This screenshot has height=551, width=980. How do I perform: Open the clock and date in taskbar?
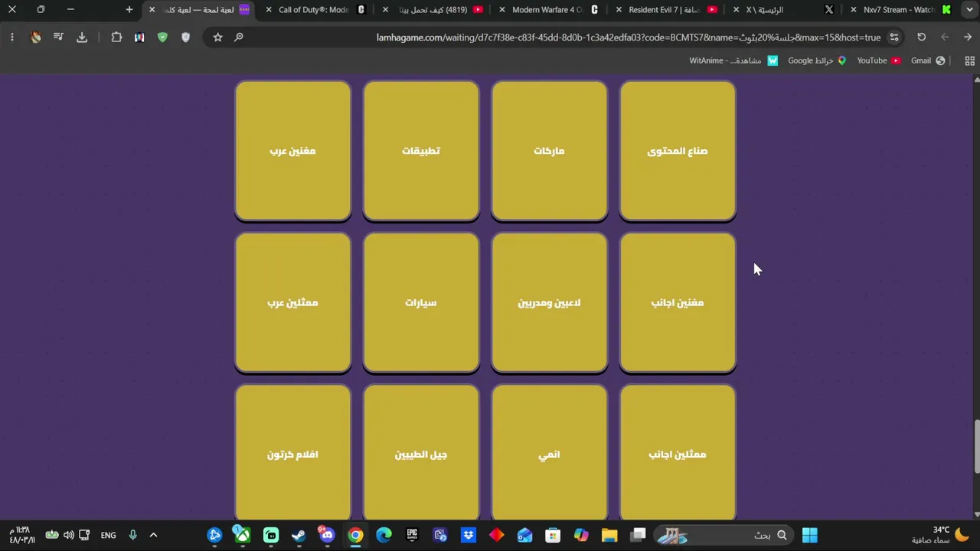tap(21, 535)
